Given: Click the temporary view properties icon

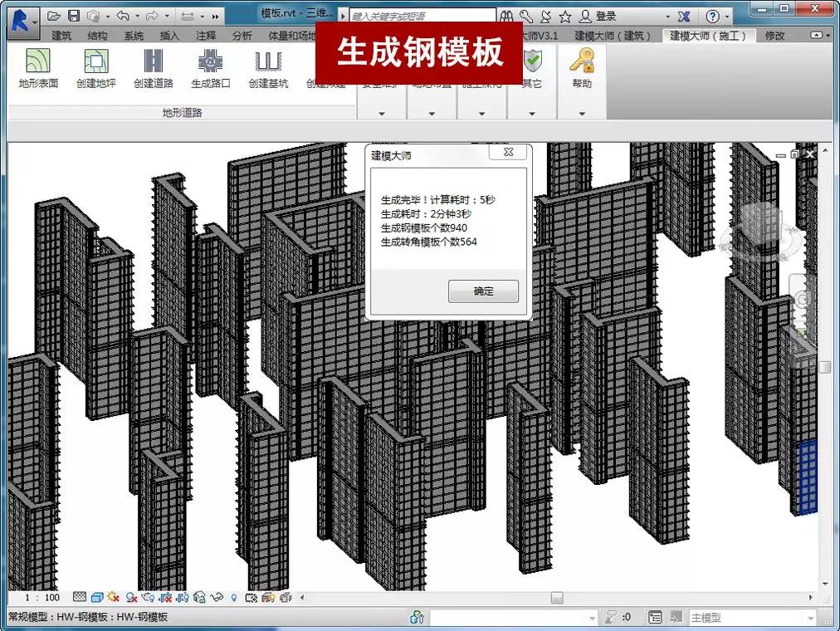Looking at the screenshot, I should pyautogui.click(x=251, y=597).
